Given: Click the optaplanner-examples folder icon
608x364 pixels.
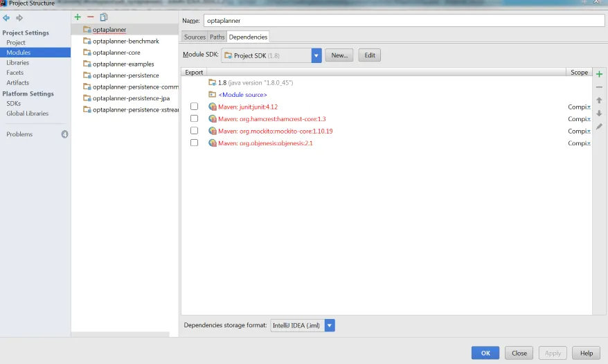Looking at the screenshot, I should (x=87, y=64).
